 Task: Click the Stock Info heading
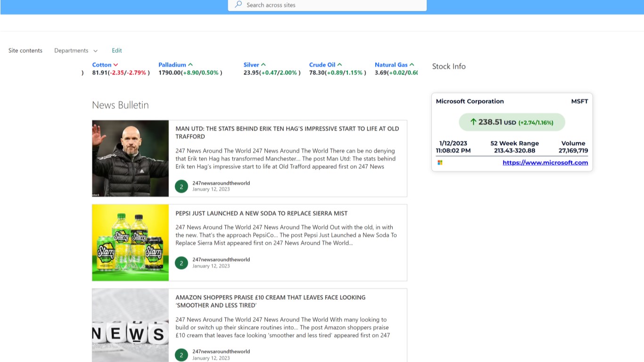[x=449, y=66]
